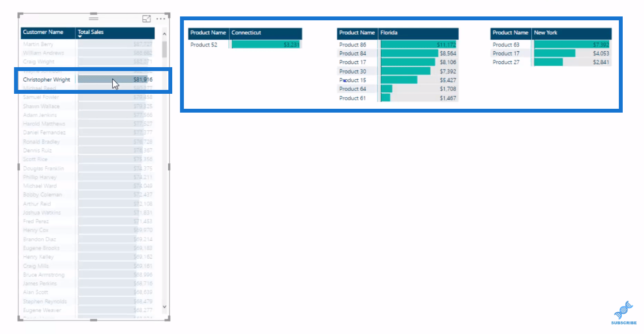Select customer Phillip Harvey
Screen dimensions: 644x334
(40, 177)
